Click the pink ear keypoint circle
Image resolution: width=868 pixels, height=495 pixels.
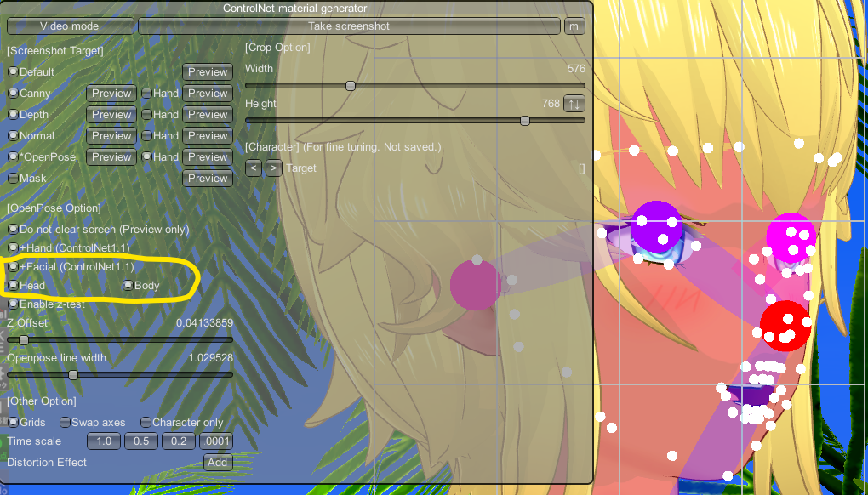click(x=476, y=285)
